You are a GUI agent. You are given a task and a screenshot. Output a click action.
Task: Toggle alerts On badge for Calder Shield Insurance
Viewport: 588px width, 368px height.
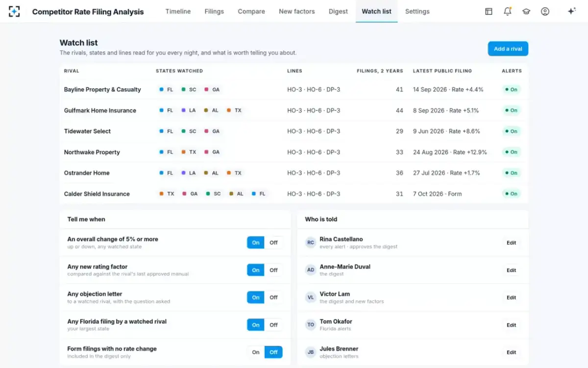pos(511,194)
